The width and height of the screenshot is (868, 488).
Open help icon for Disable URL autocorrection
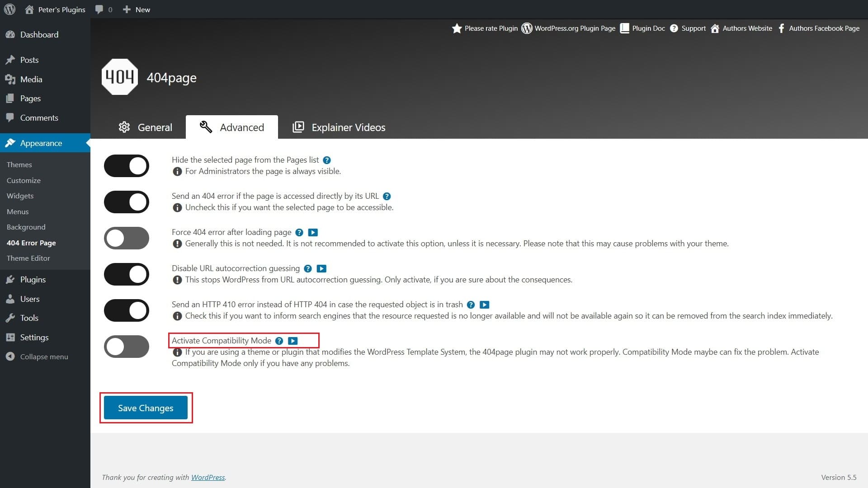pos(308,269)
